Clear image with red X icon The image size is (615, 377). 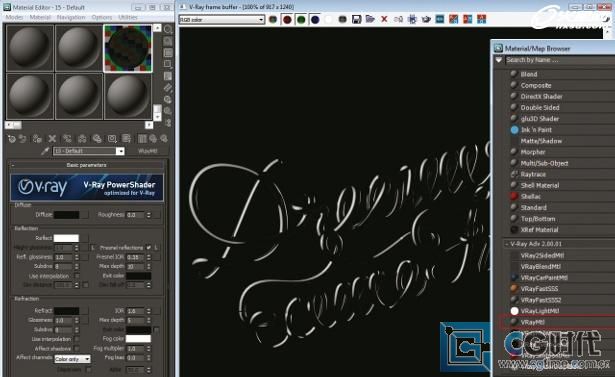coord(384,19)
